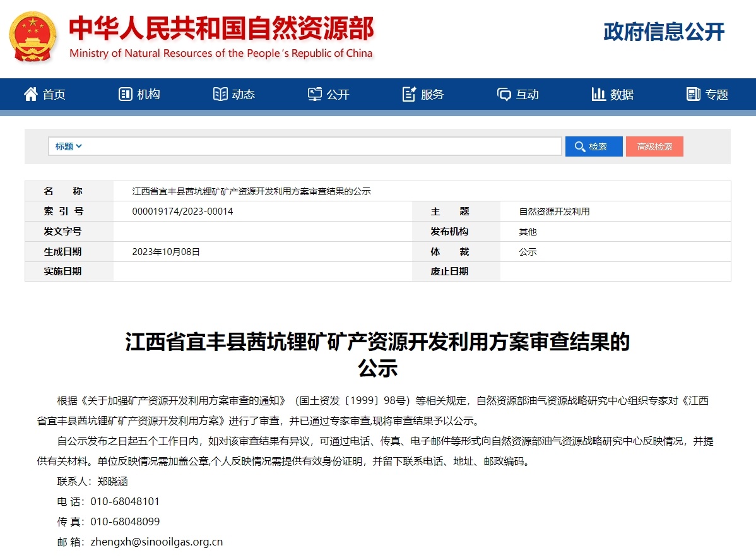Open the 首页 menu item
Viewport: 756px width, 560px height.
[x=54, y=95]
